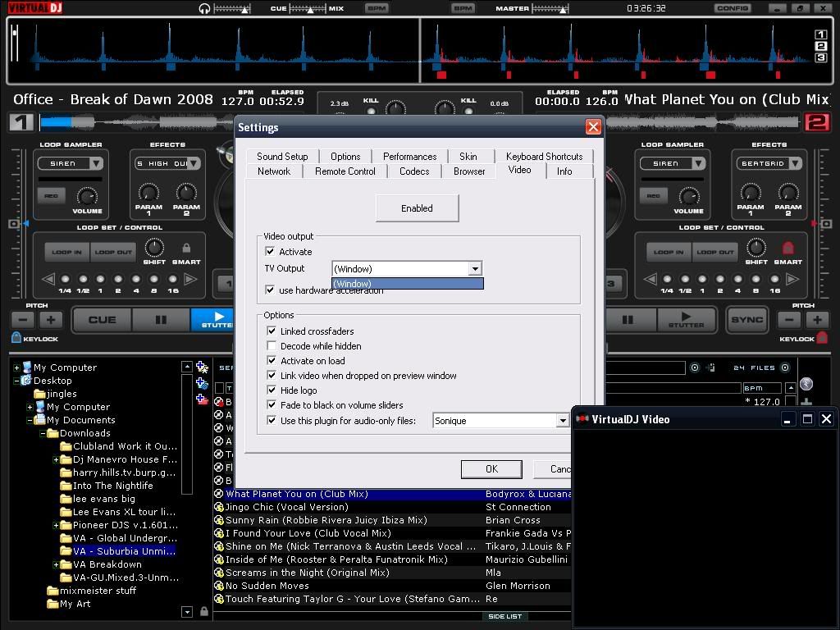Toggle Link video when dropped on preview window
840x630 pixels.
pyautogui.click(x=272, y=376)
